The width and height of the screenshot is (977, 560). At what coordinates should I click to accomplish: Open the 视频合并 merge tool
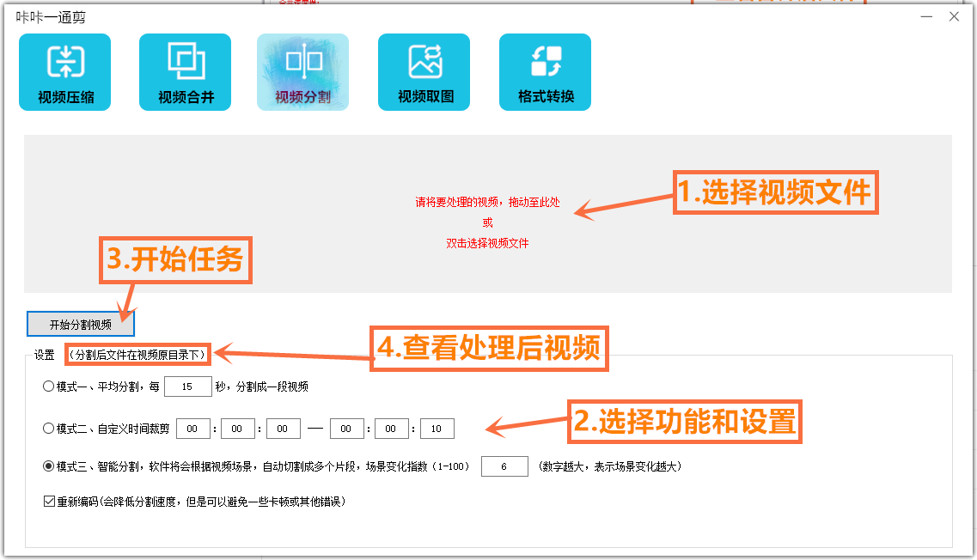point(185,71)
